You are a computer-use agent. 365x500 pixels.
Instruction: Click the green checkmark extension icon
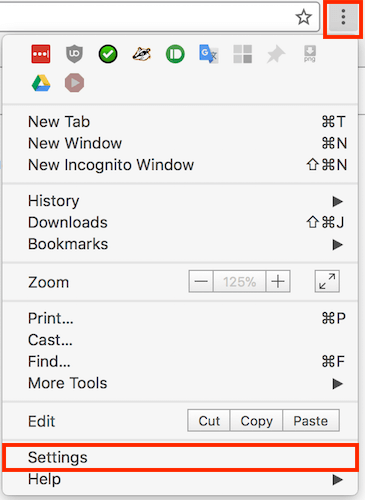[108, 54]
